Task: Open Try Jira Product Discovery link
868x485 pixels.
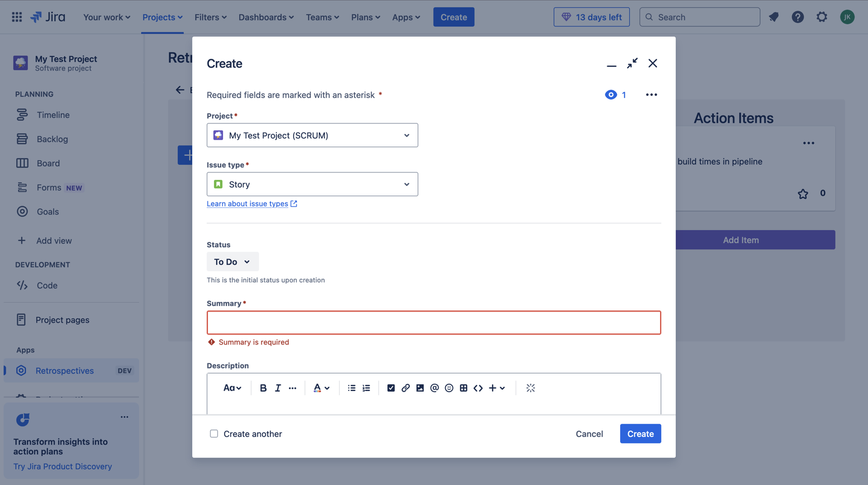Action: (x=63, y=467)
